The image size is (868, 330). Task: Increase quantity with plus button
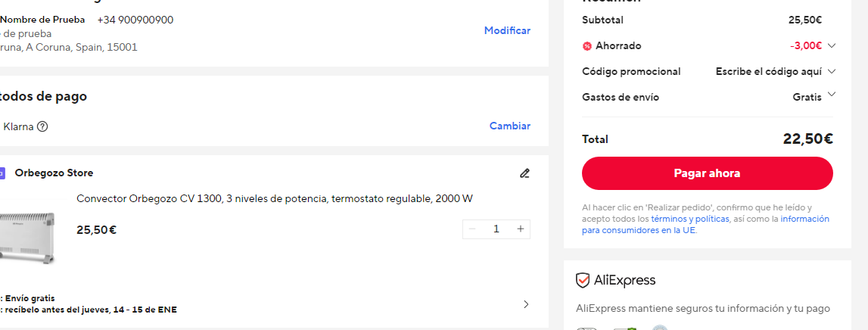pyautogui.click(x=521, y=229)
